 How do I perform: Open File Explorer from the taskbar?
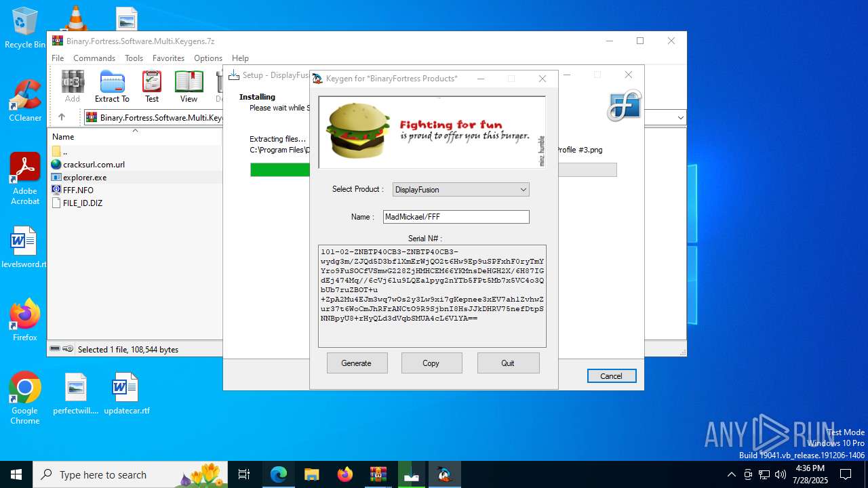coord(311,474)
